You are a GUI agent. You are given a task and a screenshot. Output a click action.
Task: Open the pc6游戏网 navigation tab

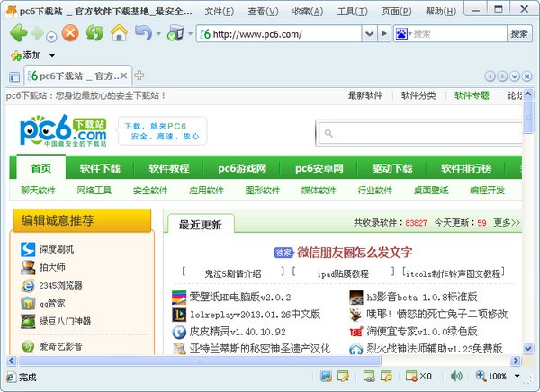click(x=242, y=168)
